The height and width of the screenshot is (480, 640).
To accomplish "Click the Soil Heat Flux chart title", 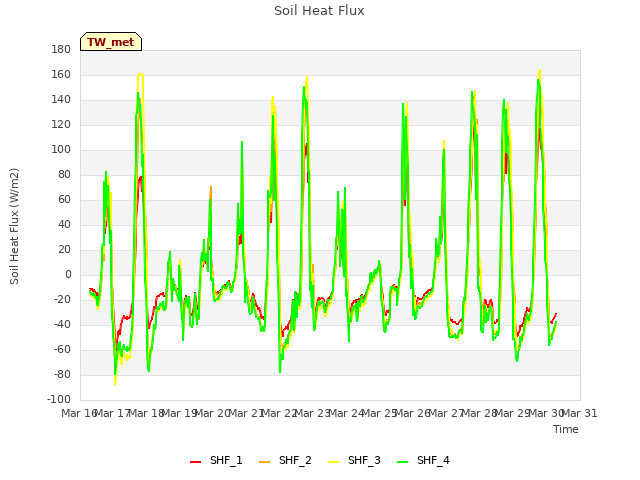I will [319, 11].
